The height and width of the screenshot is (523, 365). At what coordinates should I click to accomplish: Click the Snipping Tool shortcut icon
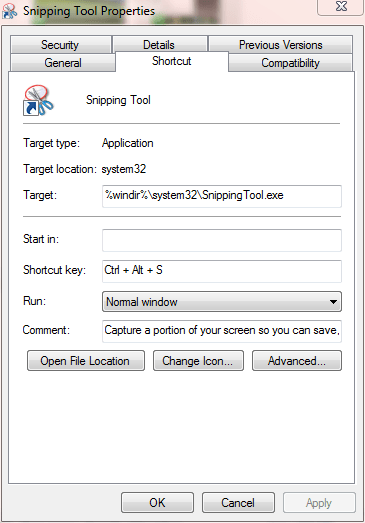[38, 100]
